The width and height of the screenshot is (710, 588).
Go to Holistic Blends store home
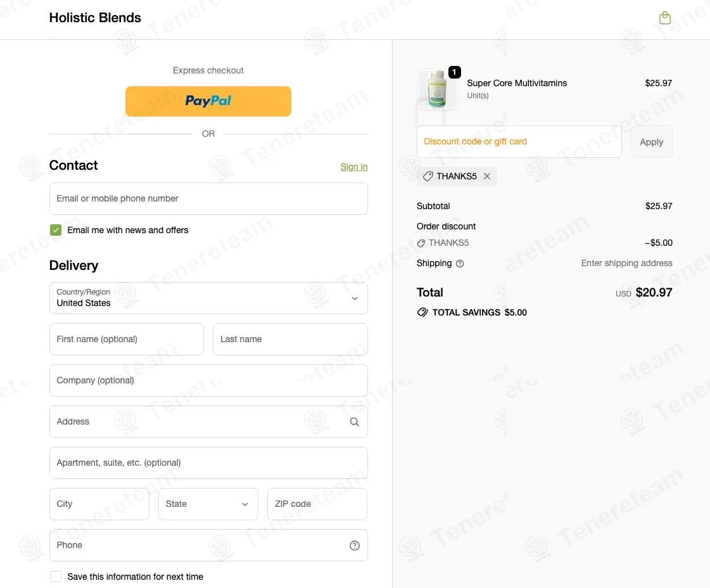(95, 18)
